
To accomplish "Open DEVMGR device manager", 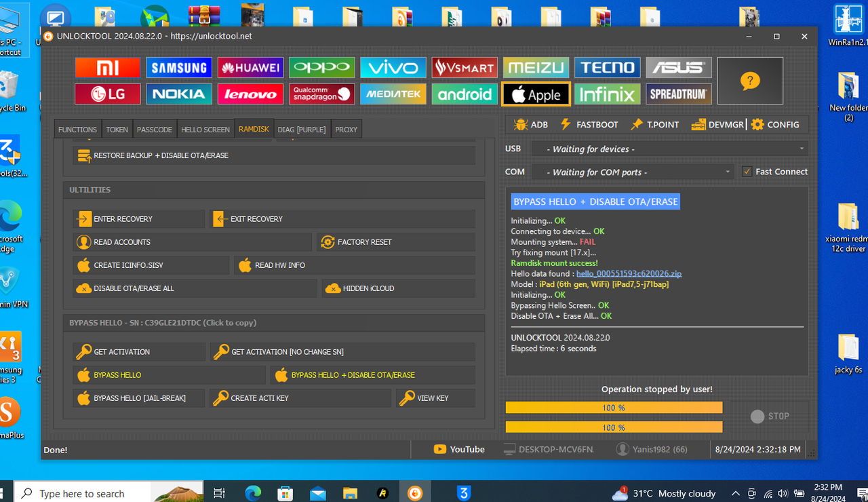I will tap(717, 125).
